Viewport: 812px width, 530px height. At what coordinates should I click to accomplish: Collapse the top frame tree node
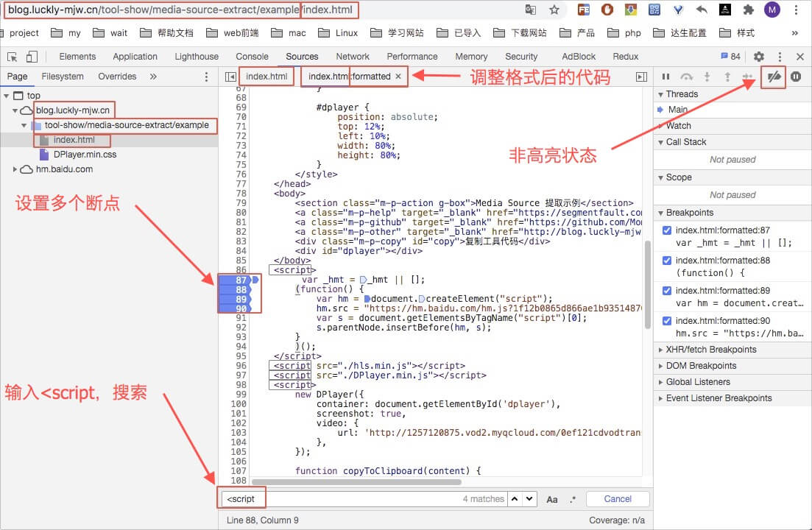[x=7, y=96]
